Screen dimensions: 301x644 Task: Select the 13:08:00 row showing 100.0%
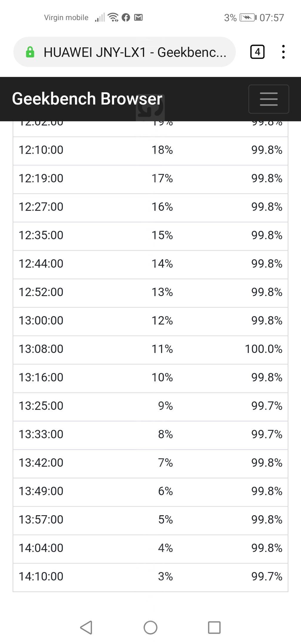(x=150, y=349)
